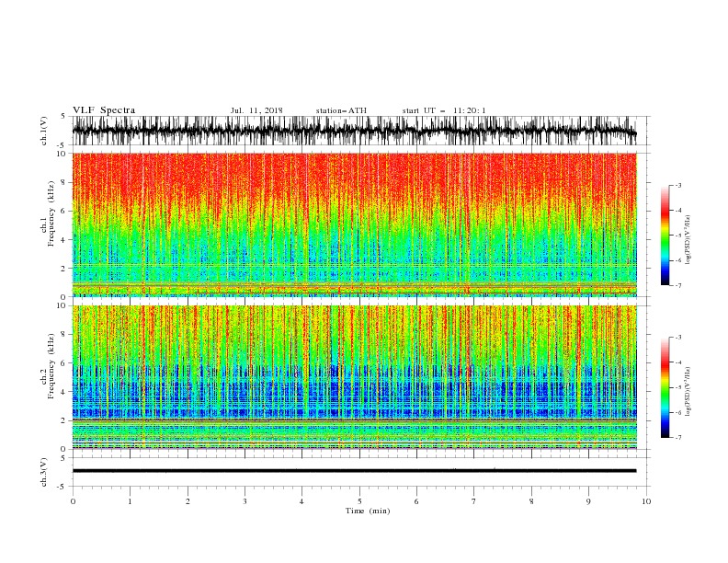Click the 'ch.3(V)' waveform axis label
728x563 pixels.
pyautogui.click(x=44, y=472)
